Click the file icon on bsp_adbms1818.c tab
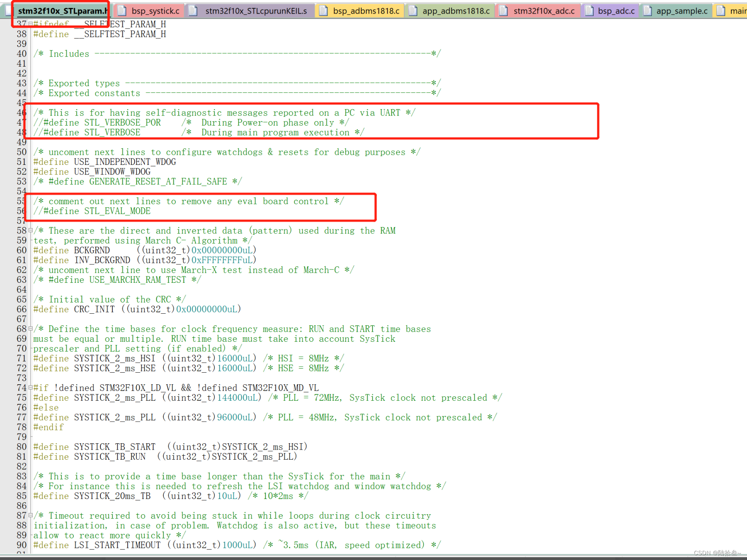 (324, 11)
